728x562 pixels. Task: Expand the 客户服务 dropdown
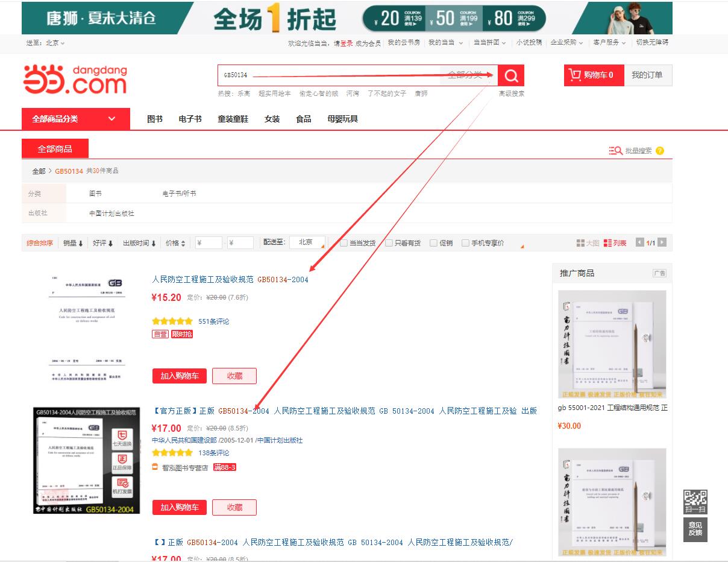(609, 43)
